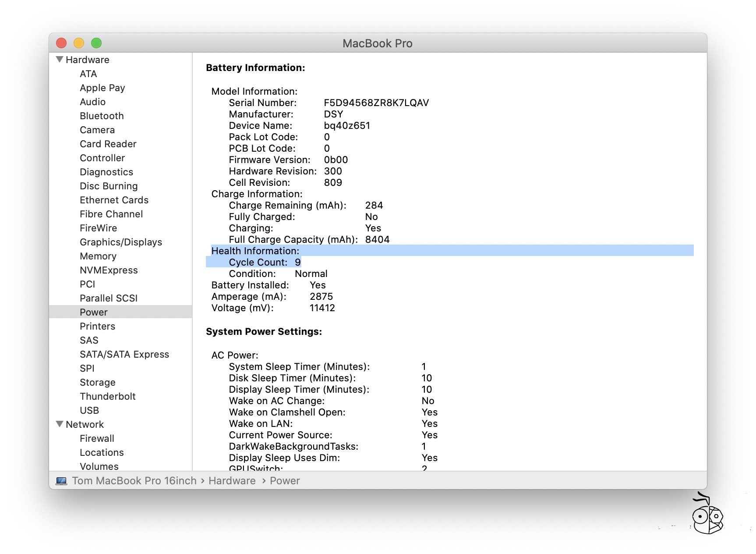This screenshot has height=554, width=756.
Task: Select Memory in the sidebar
Action: (x=98, y=256)
